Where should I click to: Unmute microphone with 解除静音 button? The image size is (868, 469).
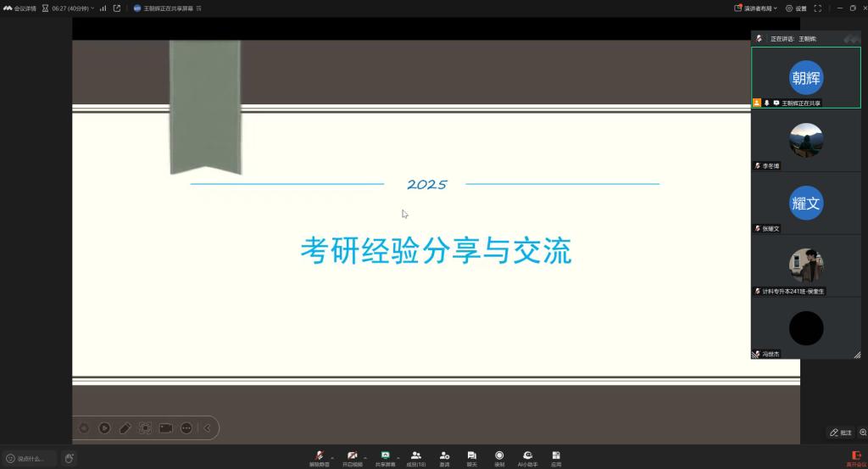[319, 456]
